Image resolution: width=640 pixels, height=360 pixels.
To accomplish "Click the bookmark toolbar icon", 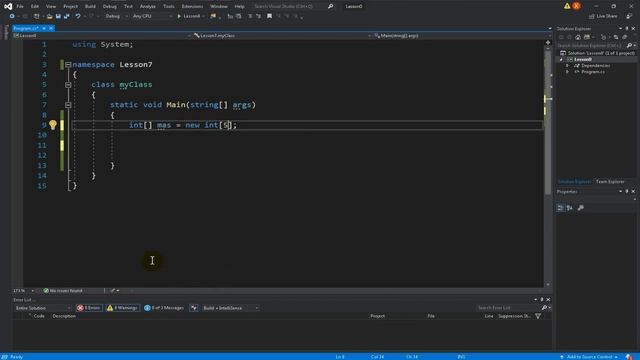I will pos(269,16).
